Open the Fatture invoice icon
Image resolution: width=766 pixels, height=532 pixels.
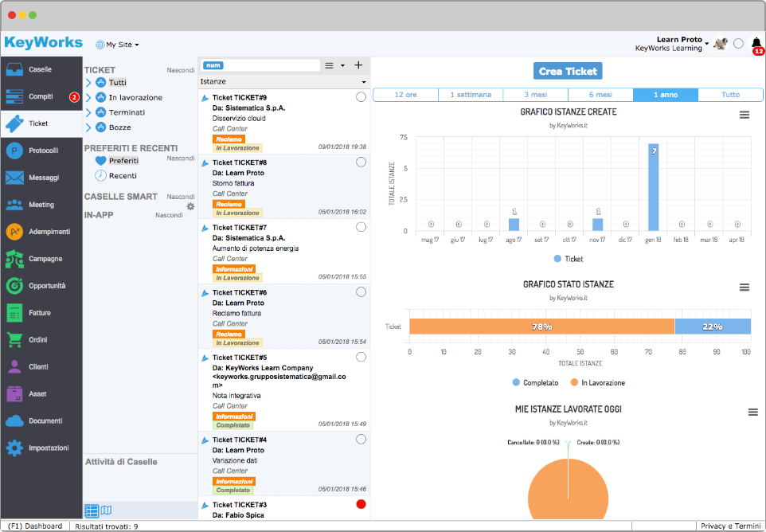point(14,313)
